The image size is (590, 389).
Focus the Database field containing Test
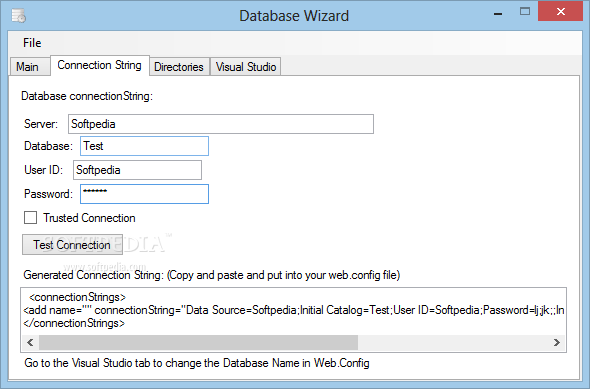[144, 146]
